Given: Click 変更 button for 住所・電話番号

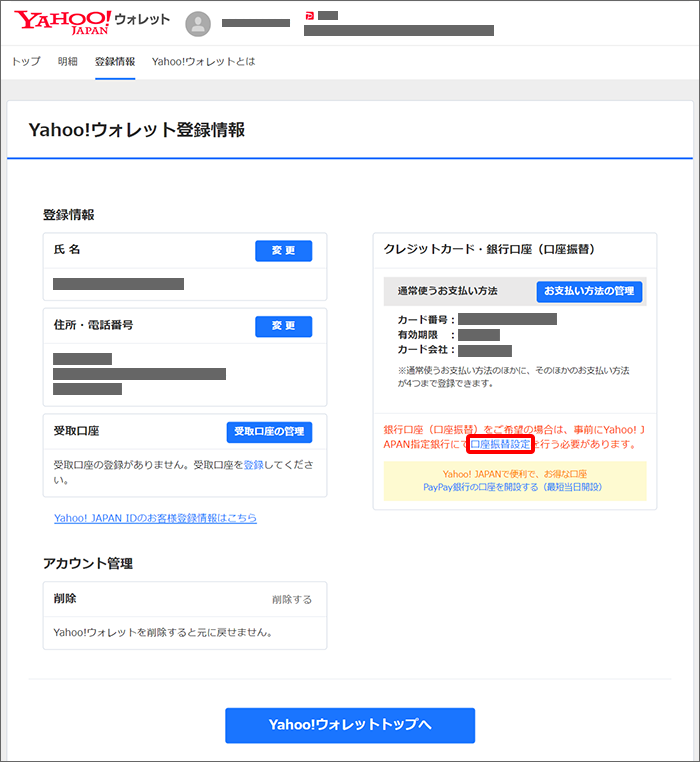Looking at the screenshot, I should [283, 326].
